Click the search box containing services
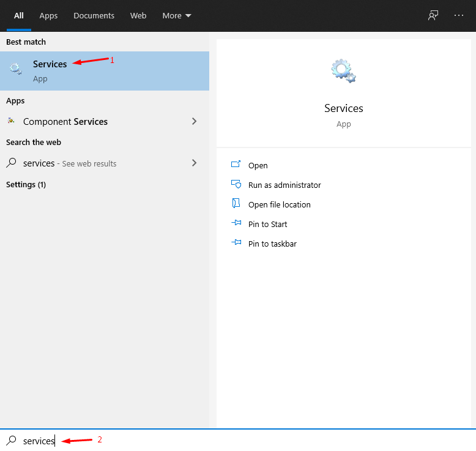Image resolution: width=476 pixels, height=451 pixels. pos(238,441)
